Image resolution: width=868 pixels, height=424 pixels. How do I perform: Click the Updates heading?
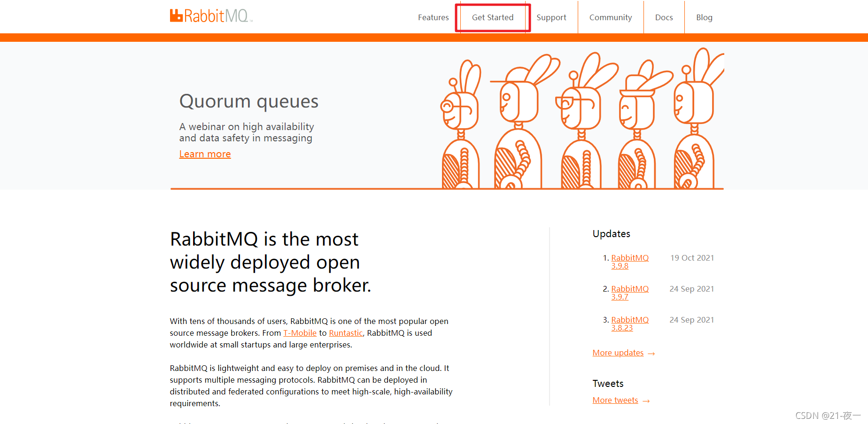[x=611, y=234]
